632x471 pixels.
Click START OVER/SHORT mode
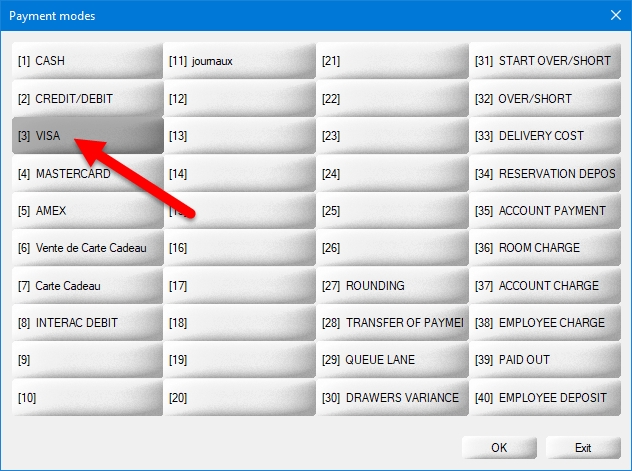pyautogui.click(x=545, y=61)
